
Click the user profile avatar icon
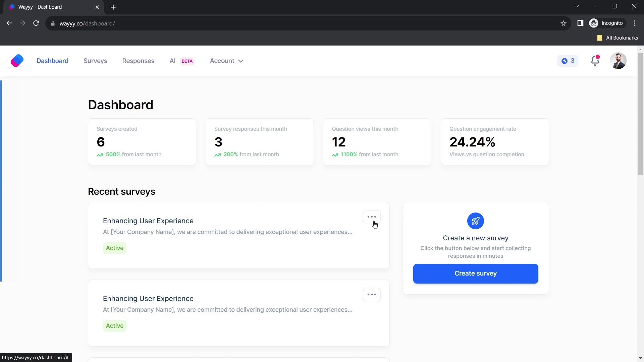click(x=619, y=61)
